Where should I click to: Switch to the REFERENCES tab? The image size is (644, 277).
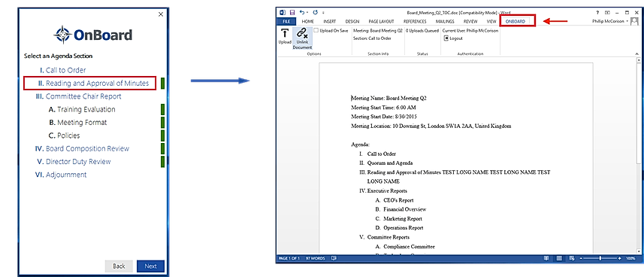[x=415, y=21]
